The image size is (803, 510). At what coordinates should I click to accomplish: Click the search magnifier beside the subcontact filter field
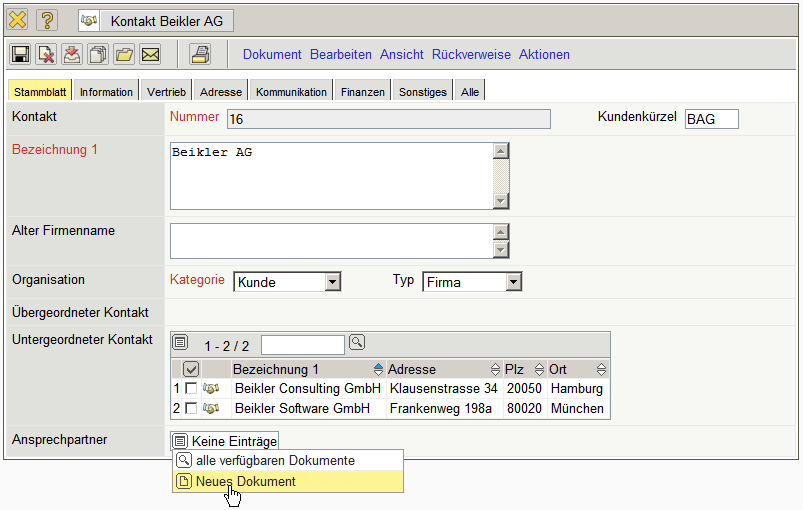(x=357, y=343)
